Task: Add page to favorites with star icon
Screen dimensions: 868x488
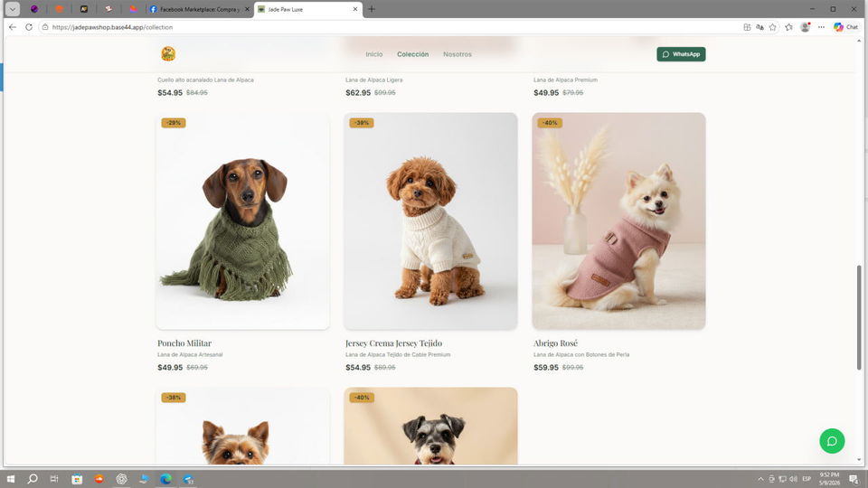Action: point(773,27)
